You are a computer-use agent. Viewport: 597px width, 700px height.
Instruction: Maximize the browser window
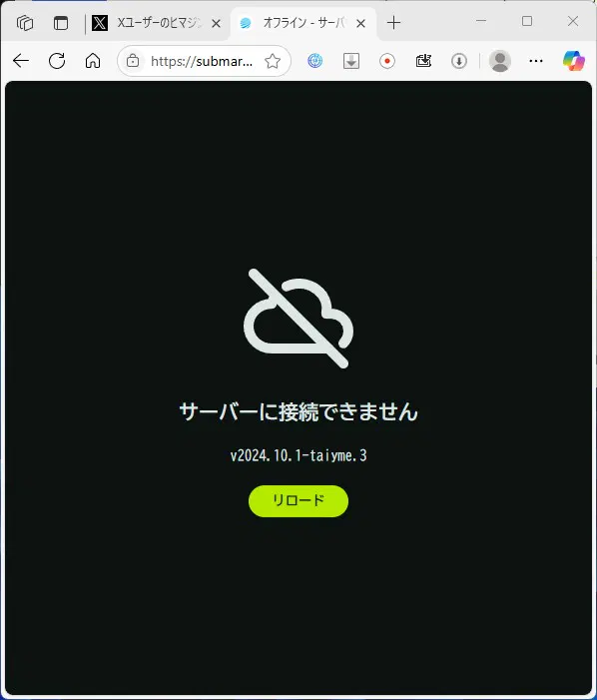click(527, 21)
